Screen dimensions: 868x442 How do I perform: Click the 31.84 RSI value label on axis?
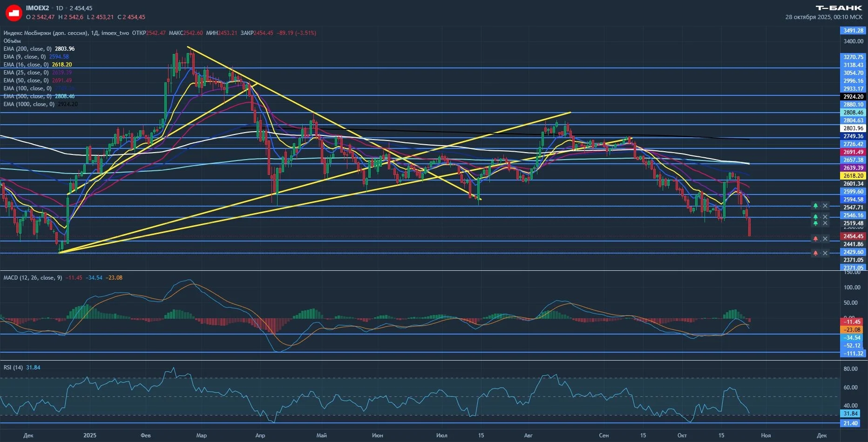[850, 414]
